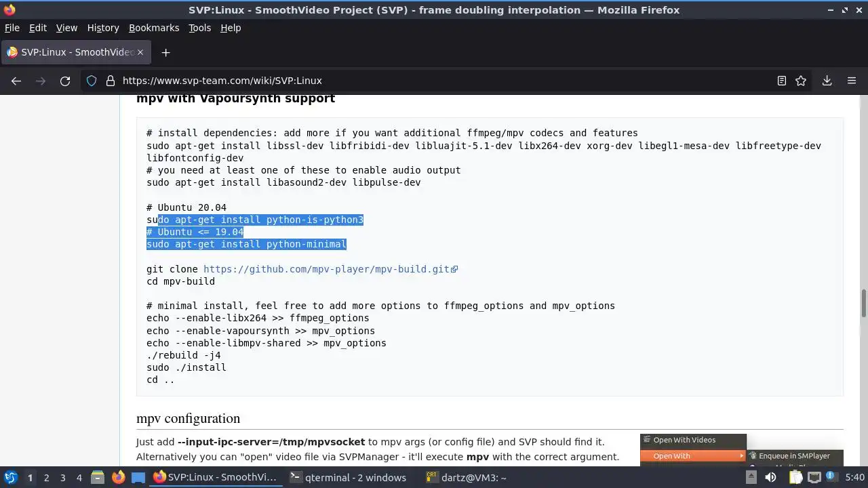Launch Firefox from panel quick launch
The width and height of the screenshot is (868, 488).
click(x=118, y=477)
